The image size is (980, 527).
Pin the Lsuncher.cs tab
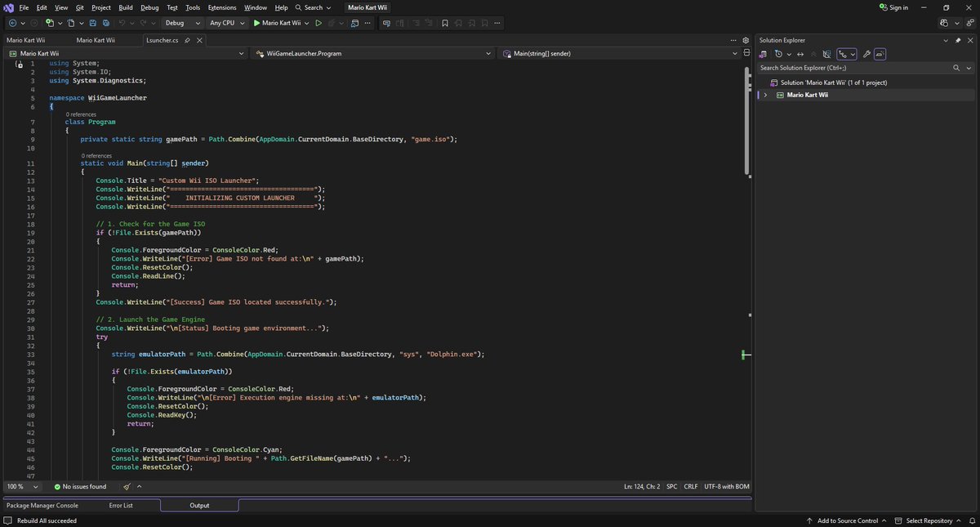coord(188,39)
